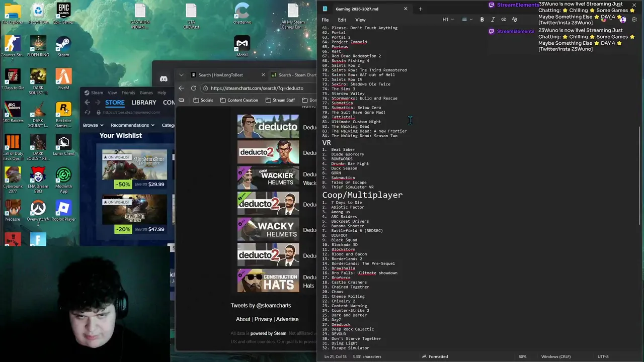Toggle italic formatting in Notepad
This screenshot has width=644, height=362.
pos(493,20)
